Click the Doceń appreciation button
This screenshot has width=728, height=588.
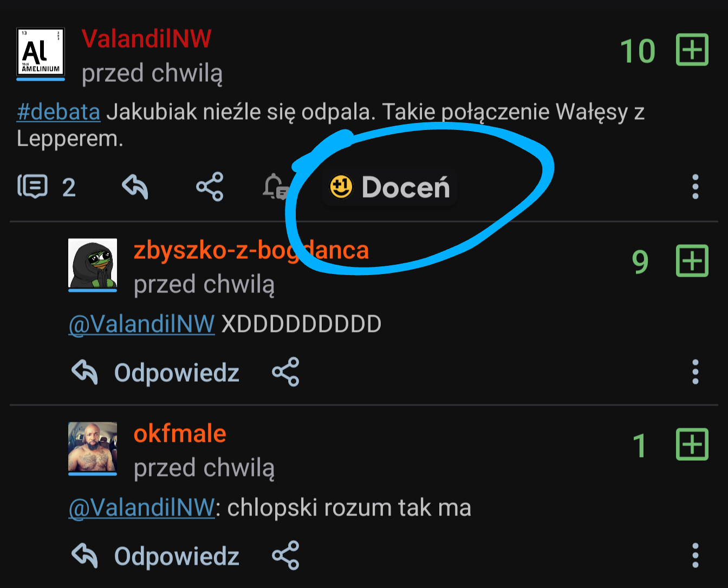389,187
